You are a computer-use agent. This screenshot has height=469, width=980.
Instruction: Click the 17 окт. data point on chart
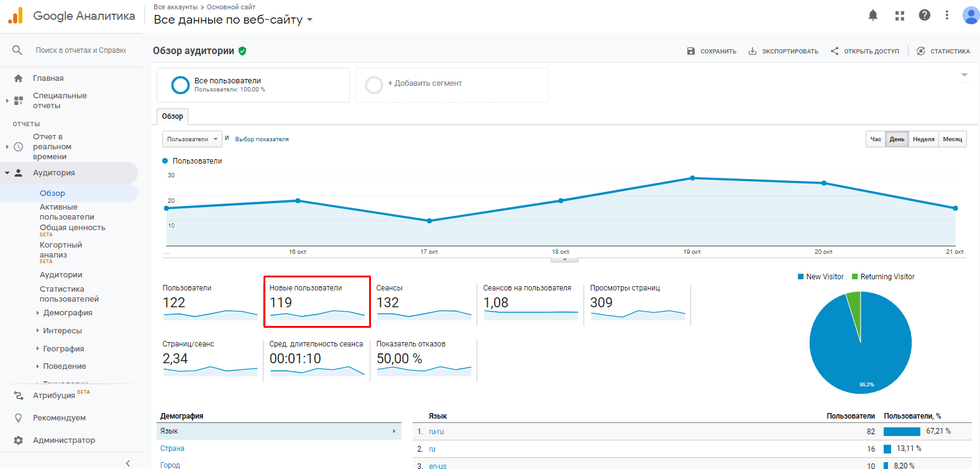(x=429, y=221)
